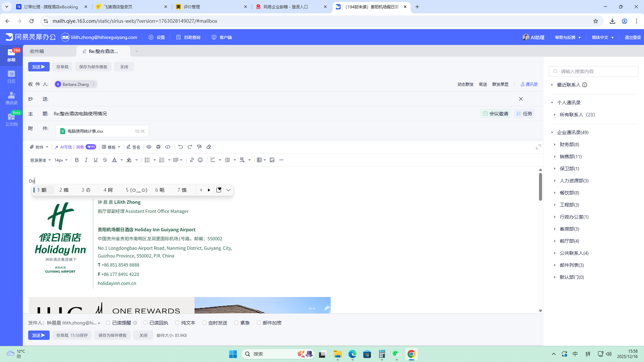Tick the 紧急 urgent checkbox
644x362 pixels.
click(236, 323)
